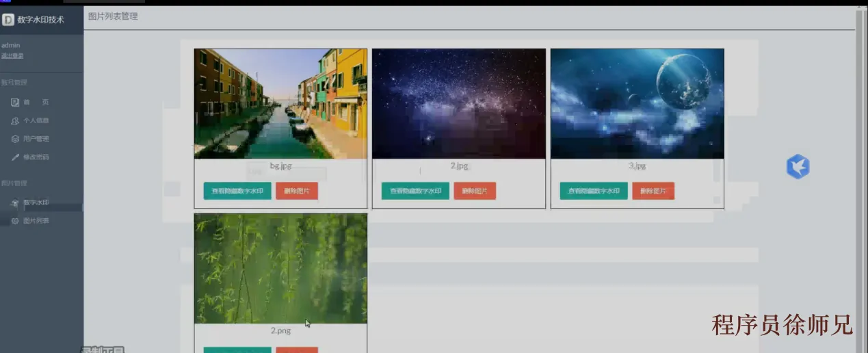Click the 退出登录 logout link
868x353 pixels.
[x=12, y=55]
